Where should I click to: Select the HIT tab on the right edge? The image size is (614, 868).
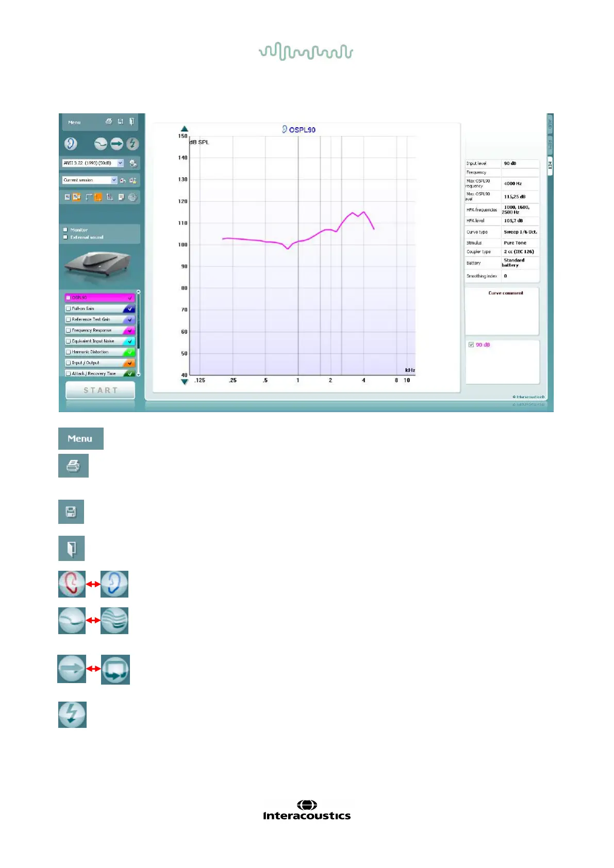pyautogui.click(x=550, y=165)
